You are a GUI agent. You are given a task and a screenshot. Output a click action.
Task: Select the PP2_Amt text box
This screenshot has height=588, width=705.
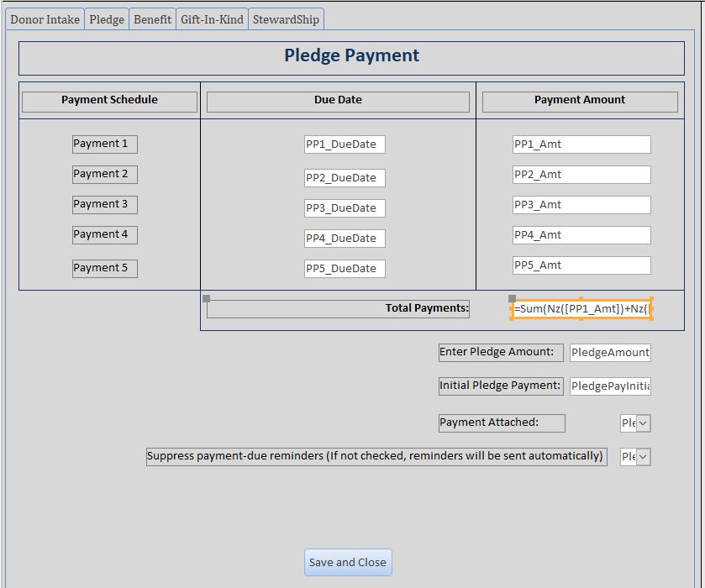click(x=581, y=175)
